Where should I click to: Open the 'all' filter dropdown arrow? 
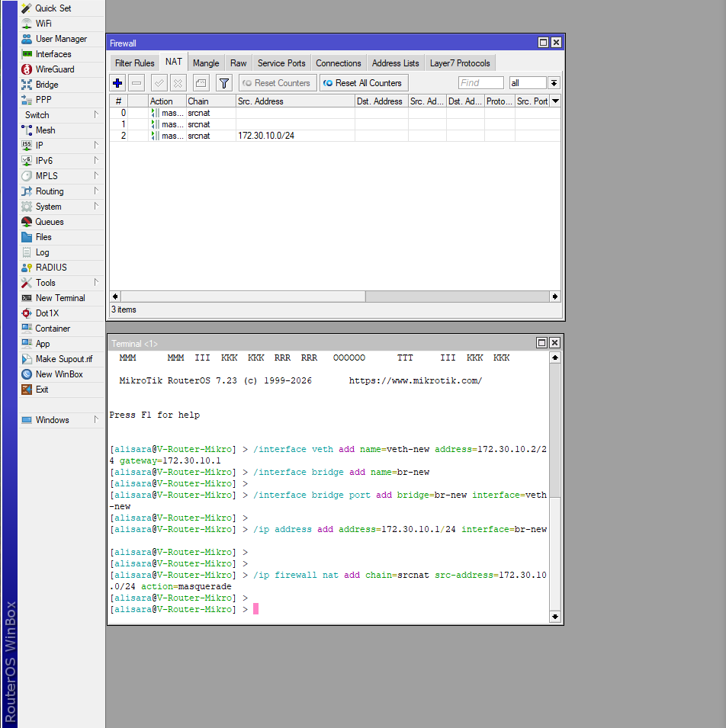point(554,83)
